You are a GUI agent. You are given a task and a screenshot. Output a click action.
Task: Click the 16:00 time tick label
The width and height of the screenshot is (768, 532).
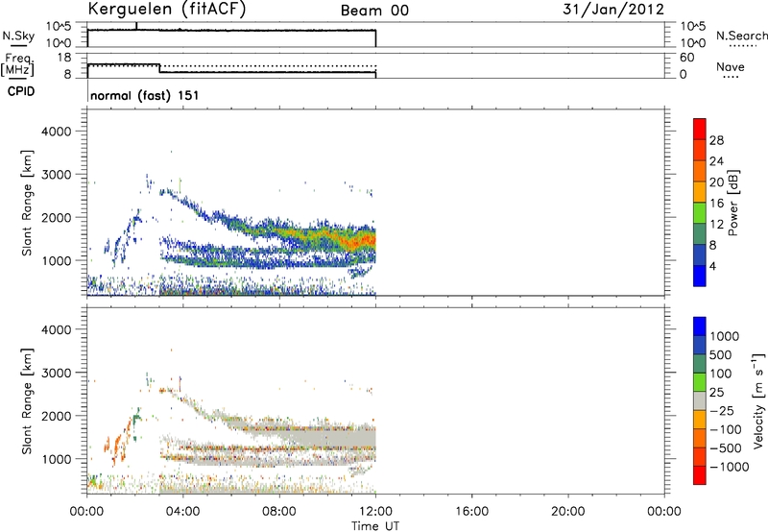[471, 512]
